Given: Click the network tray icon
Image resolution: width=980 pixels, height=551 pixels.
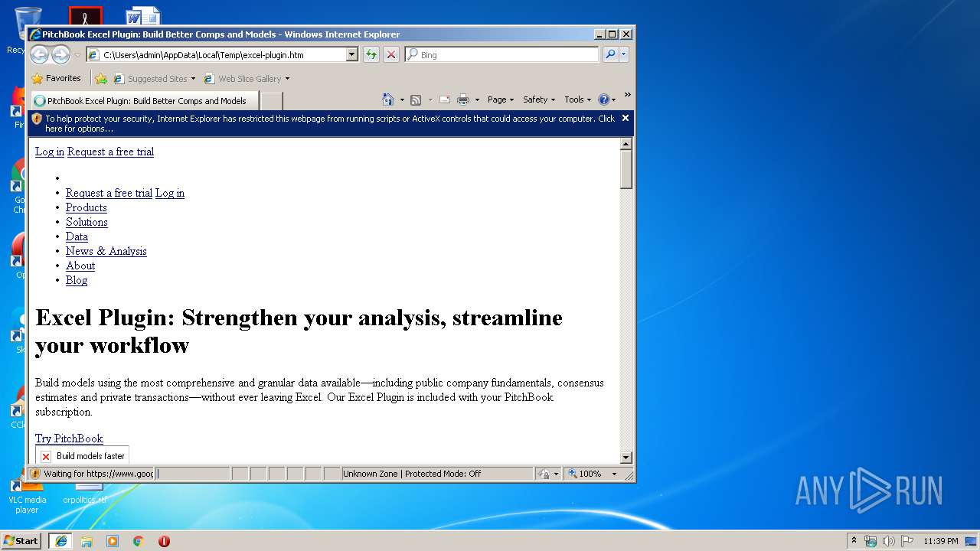Looking at the screenshot, I should click(871, 541).
